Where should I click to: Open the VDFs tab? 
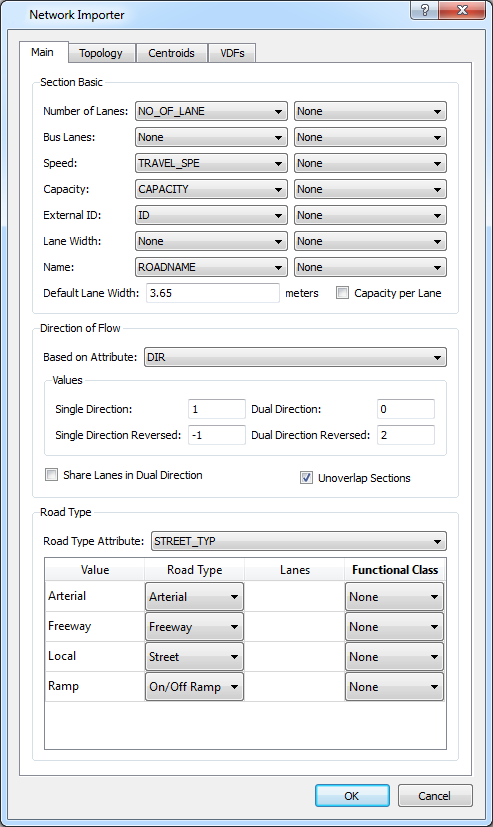(232, 53)
